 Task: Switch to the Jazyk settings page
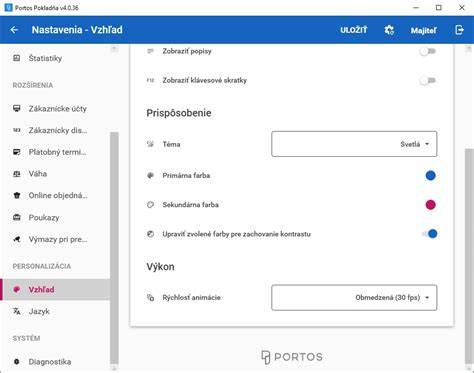[55, 311]
